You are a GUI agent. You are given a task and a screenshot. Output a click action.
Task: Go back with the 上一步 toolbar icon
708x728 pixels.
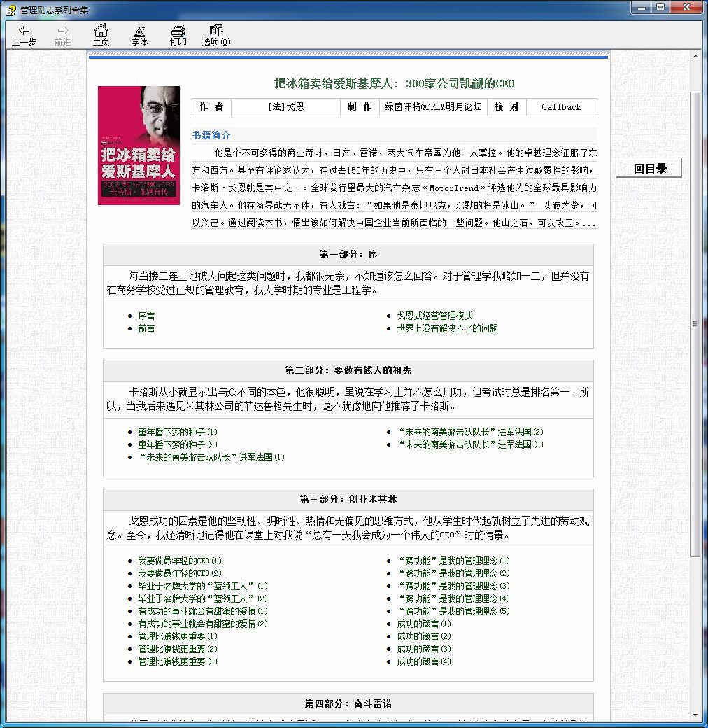(x=24, y=35)
